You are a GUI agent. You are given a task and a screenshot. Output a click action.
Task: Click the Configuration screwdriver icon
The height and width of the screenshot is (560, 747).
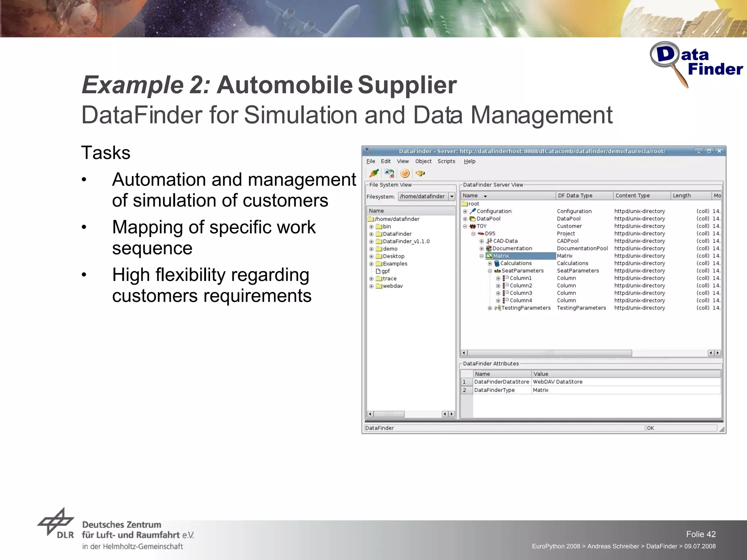(x=473, y=211)
